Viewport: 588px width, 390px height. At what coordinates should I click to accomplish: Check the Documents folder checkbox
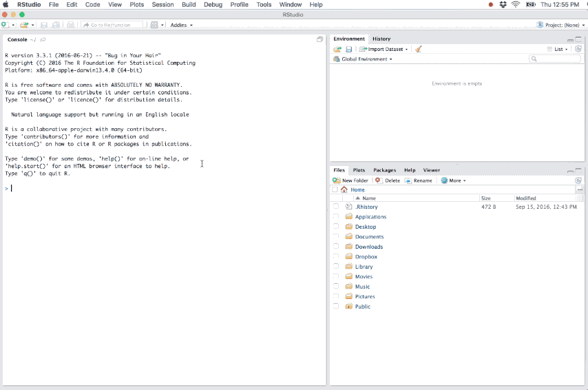[336, 236]
